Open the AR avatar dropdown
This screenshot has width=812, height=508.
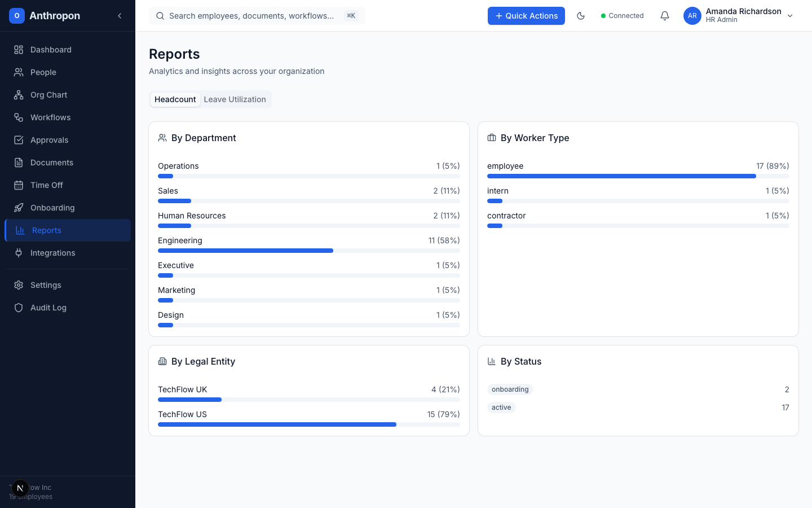pyautogui.click(x=692, y=16)
